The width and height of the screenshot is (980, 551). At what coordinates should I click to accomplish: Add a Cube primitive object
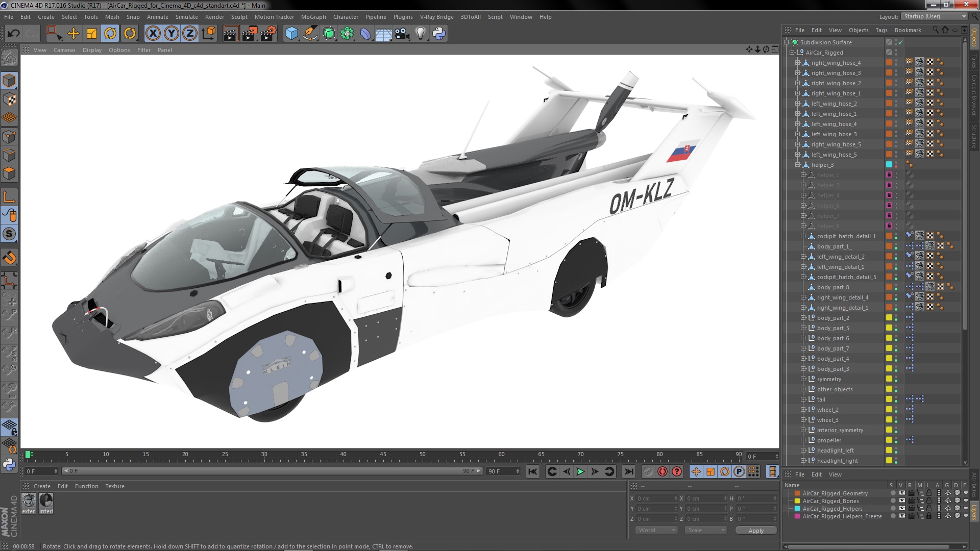(291, 34)
